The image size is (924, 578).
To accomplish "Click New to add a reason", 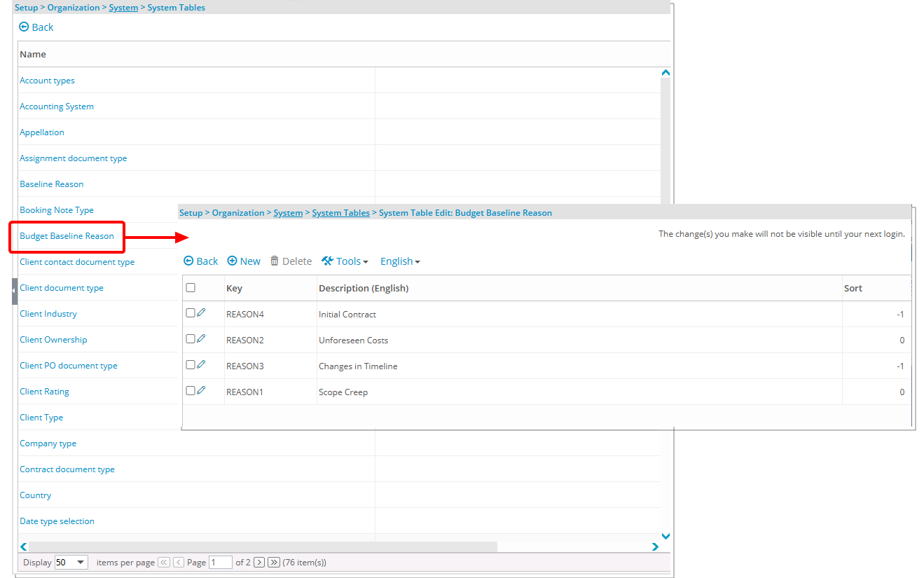I will 244,261.
